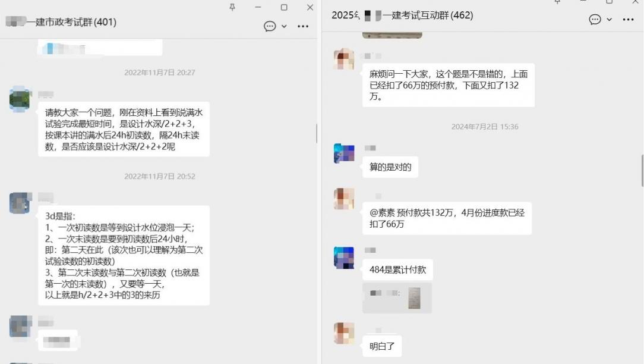
Task: Click the @素素 mention in message
Action: tap(382, 213)
